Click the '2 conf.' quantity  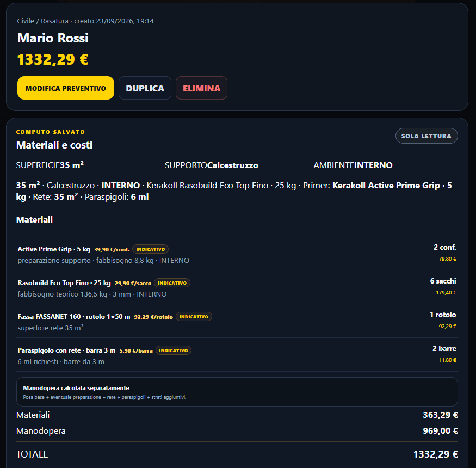pos(445,247)
